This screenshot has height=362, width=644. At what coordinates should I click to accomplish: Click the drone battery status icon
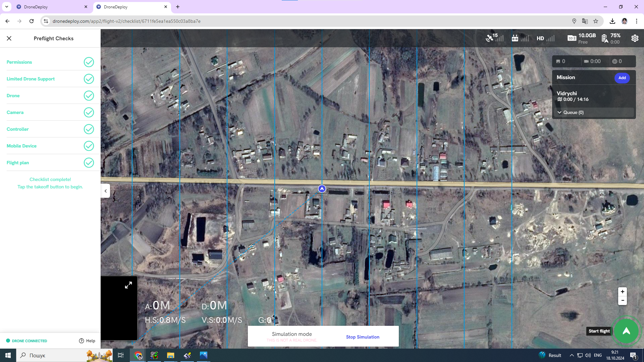coord(604,39)
